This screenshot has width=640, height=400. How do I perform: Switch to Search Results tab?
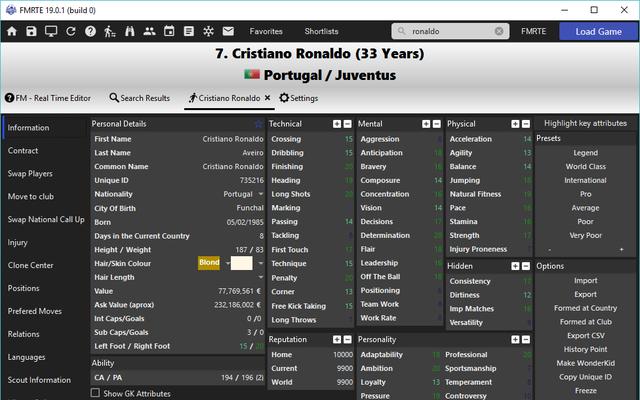tap(140, 98)
